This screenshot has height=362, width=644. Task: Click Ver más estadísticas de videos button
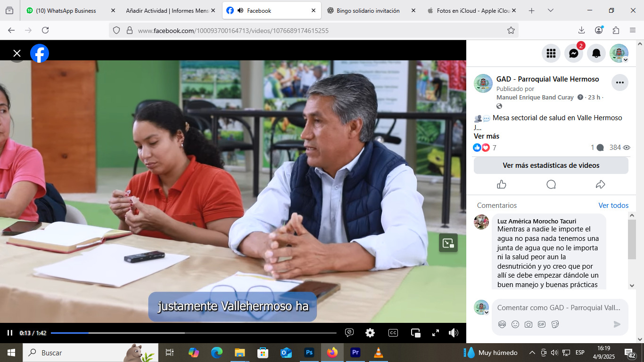click(551, 165)
